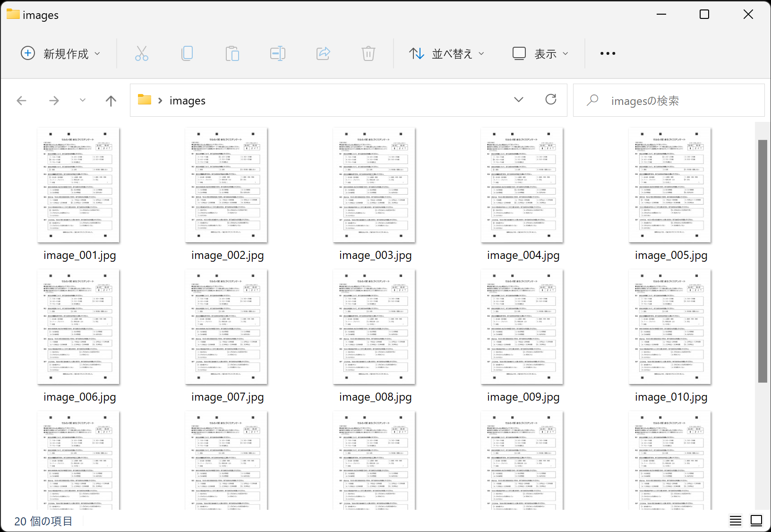Refresh the images folder view
This screenshot has height=532, width=771.
(550, 100)
